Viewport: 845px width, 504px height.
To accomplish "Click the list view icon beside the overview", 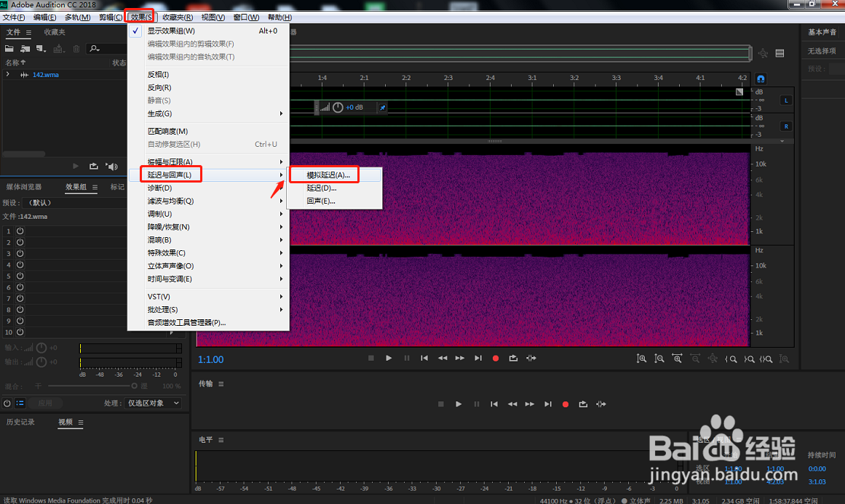I will click(779, 53).
